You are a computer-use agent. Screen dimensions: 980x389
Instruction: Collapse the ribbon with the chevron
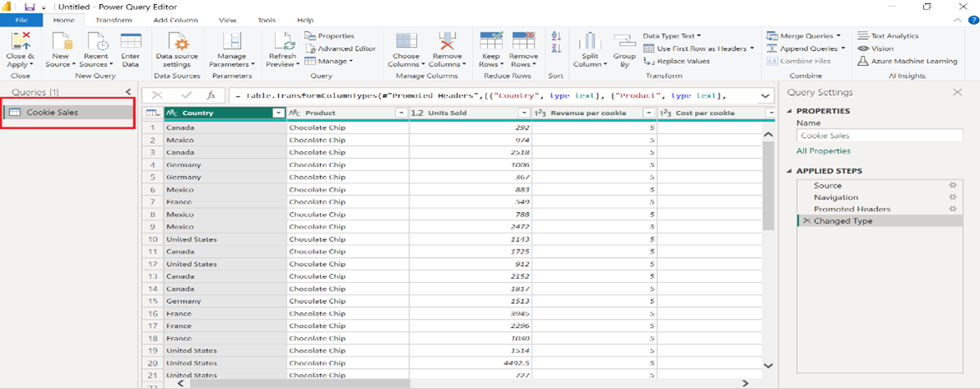[957, 20]
